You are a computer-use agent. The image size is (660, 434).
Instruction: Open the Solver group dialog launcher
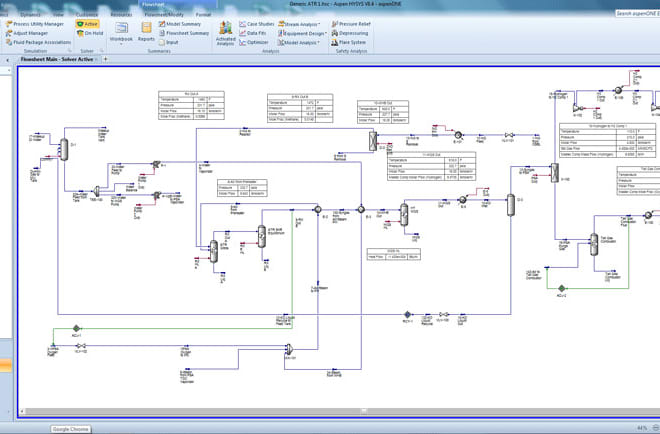[101, 51]
